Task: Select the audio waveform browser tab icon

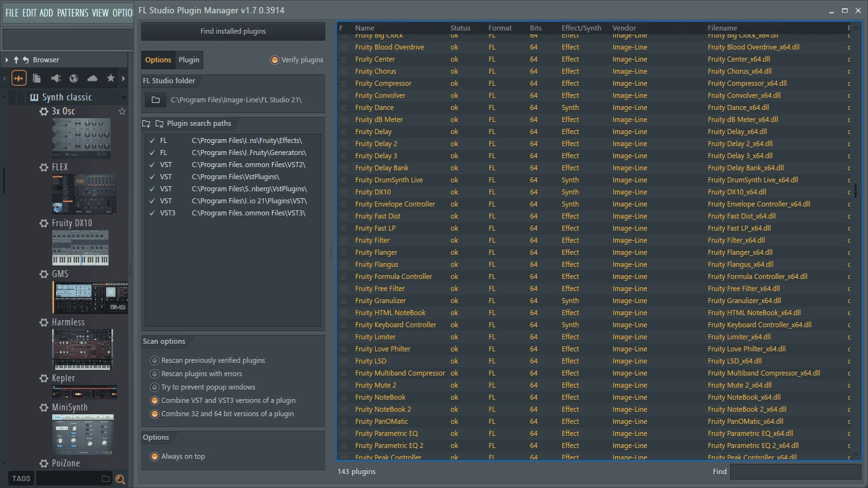Action: [x=19, y=78]
